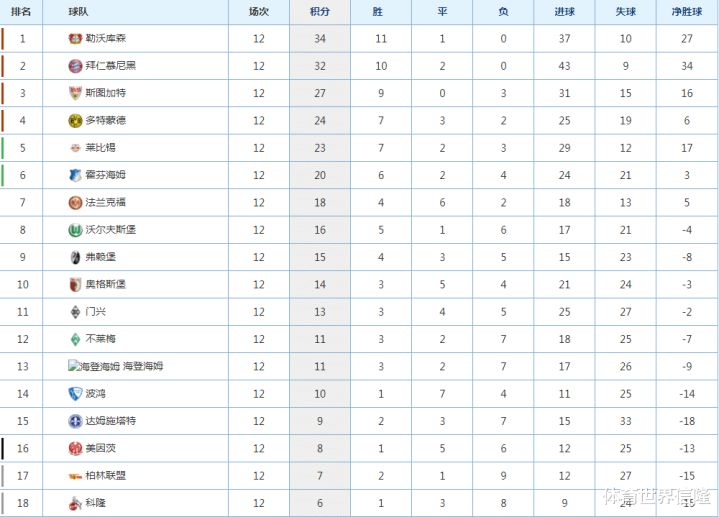This screenshot has width=719, height=517.
Task: Open the 达姆施塔特 team link
Action: click(111, 421)
